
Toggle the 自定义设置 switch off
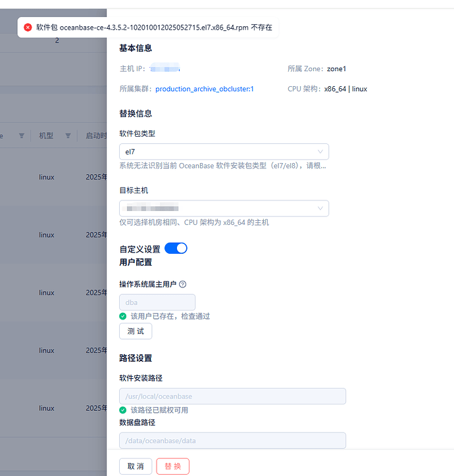point(176,249)
